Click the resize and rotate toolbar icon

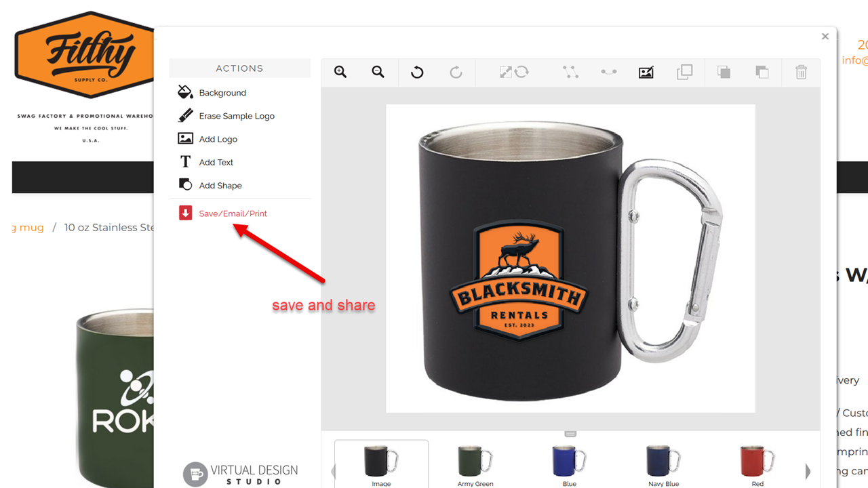click(514, 72)
